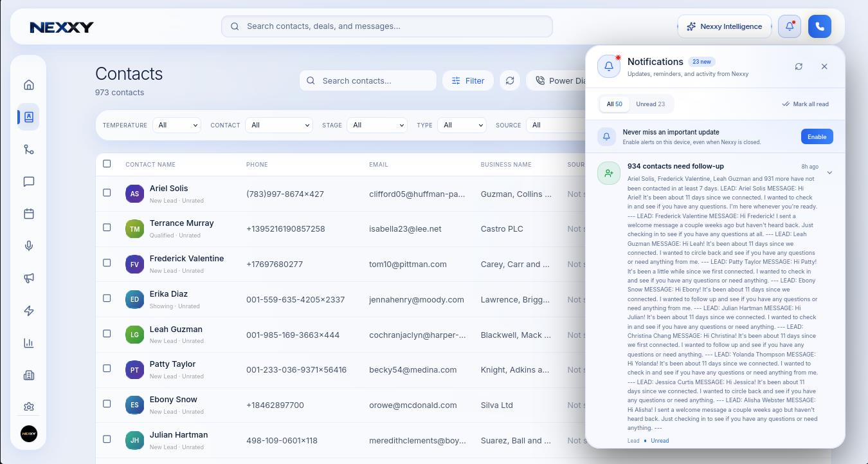
Task: Open the Temperature filter dropdown
Action: click(x=177, y=125)
